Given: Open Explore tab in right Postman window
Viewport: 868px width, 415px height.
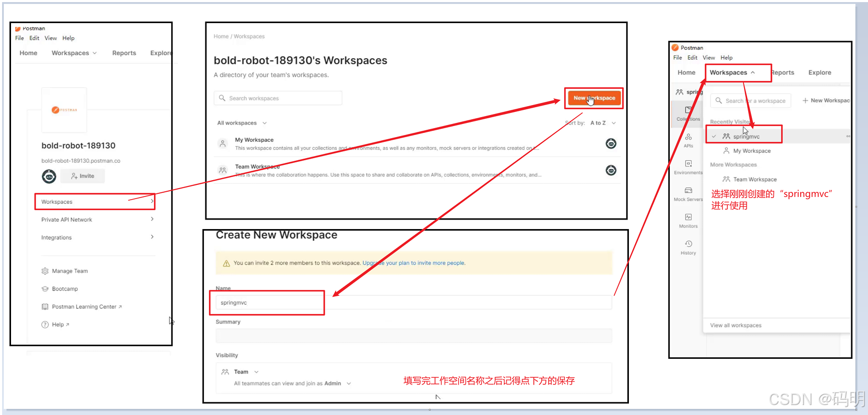Looking at the screenshot, I should click(x=820, y=72).
